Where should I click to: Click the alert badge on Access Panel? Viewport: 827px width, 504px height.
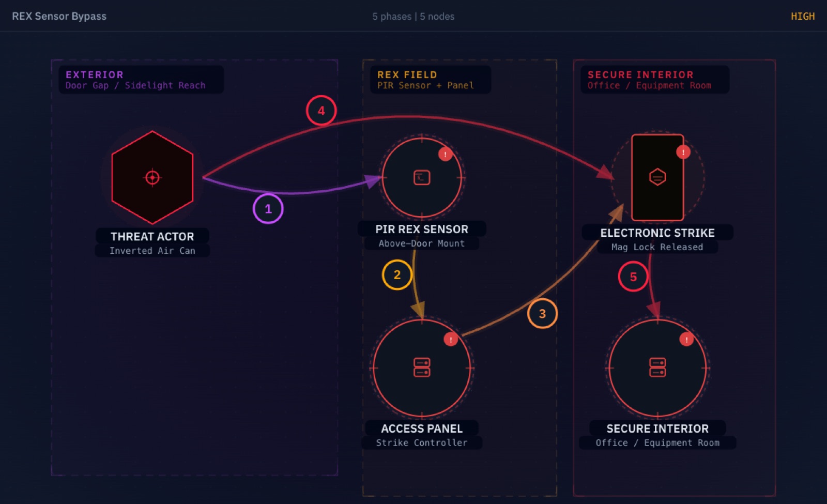coord(450,340)
